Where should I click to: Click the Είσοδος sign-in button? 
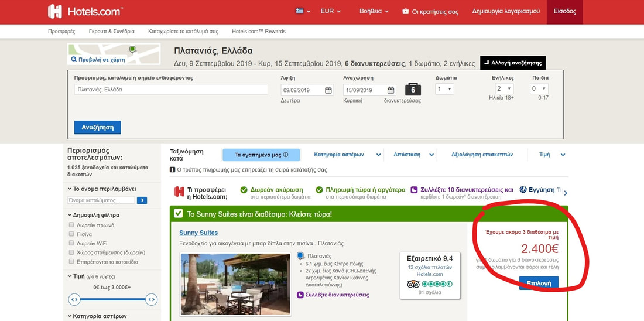point(565,12)
